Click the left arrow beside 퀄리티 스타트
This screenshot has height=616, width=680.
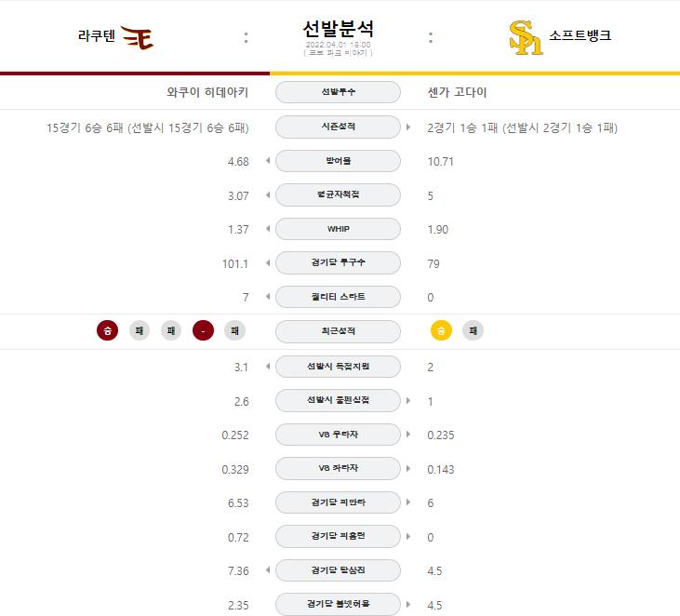[x=268, y=297]
